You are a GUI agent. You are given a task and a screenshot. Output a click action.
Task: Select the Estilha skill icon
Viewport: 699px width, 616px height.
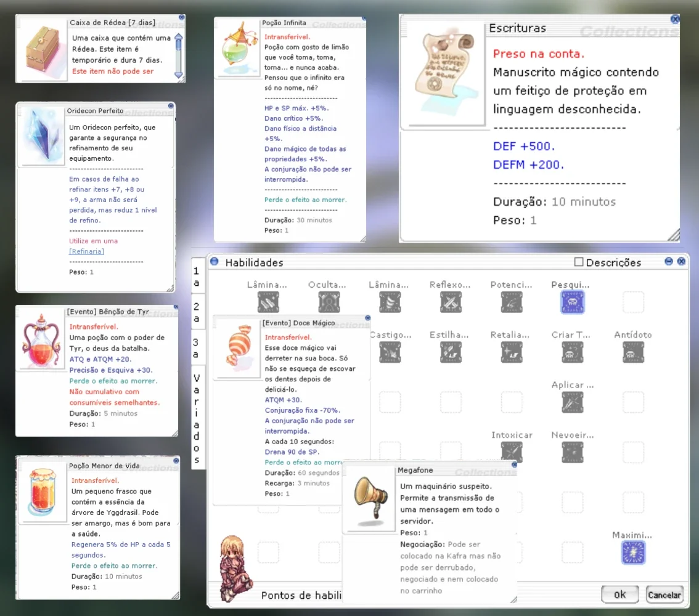[451, 353]
